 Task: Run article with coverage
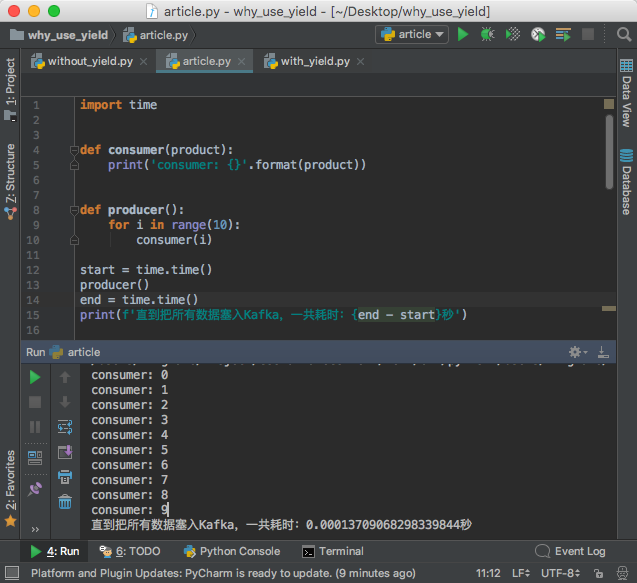tap(513, 34)
